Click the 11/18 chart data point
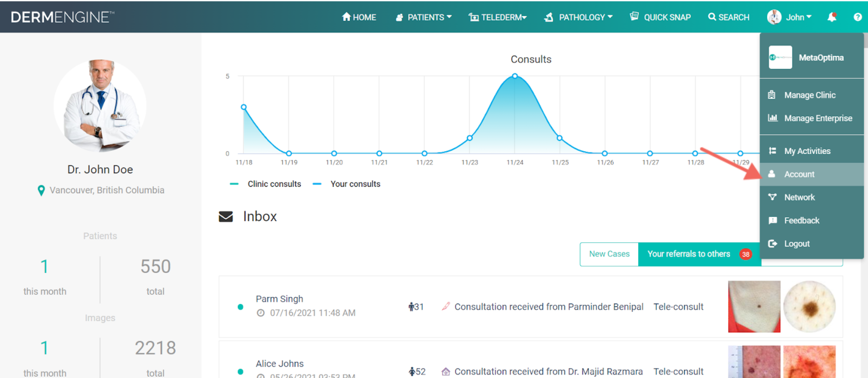The height and width of the screenshot is (378, 868). (244, 107)
